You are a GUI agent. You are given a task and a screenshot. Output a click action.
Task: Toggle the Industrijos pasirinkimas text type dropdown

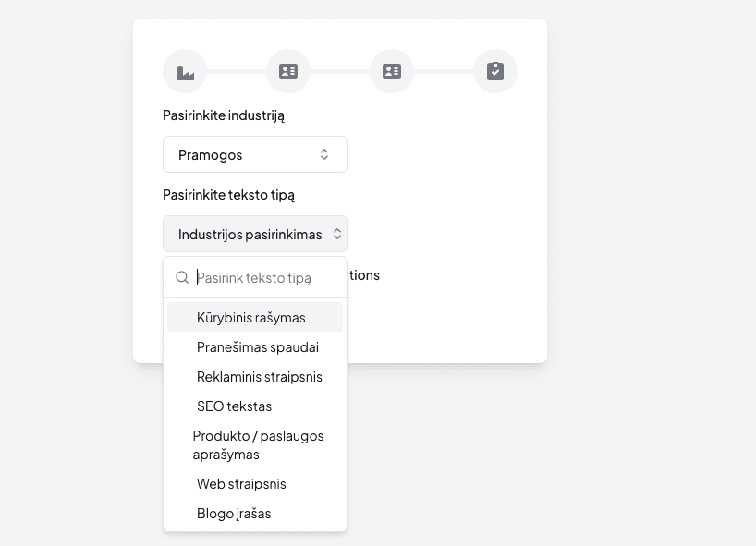click(x=250, y=235)
